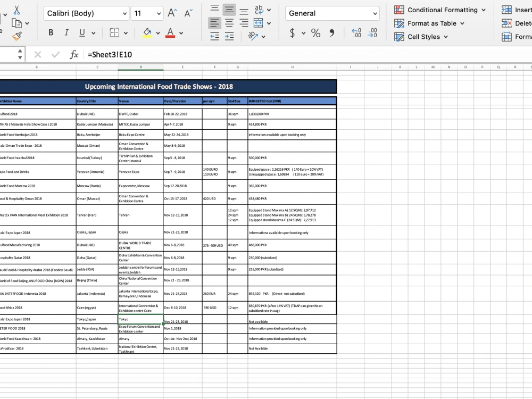Decrease indent
Viewport: 532px width, 399px height.
click(214, 36)
